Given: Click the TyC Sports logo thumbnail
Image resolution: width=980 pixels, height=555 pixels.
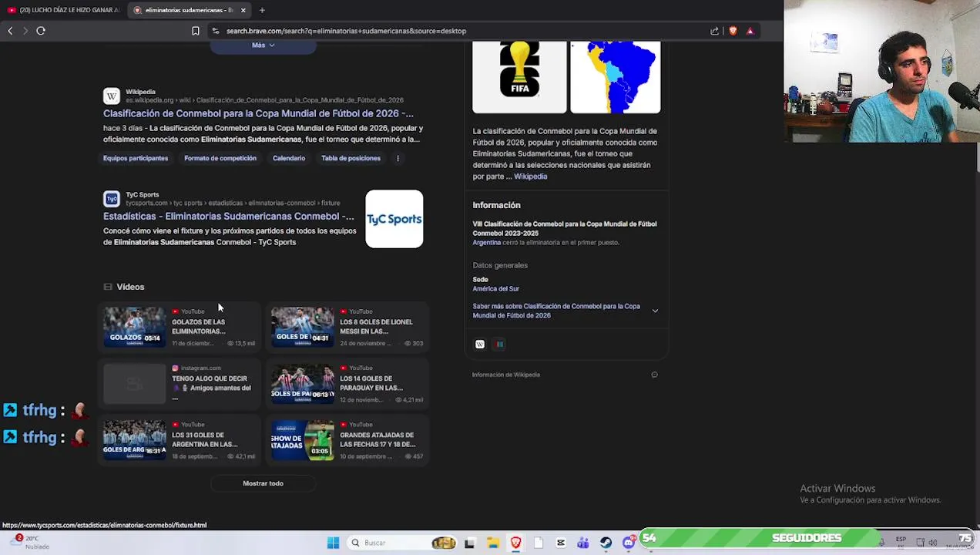Looking at the screenshot, I should [394, 219].
